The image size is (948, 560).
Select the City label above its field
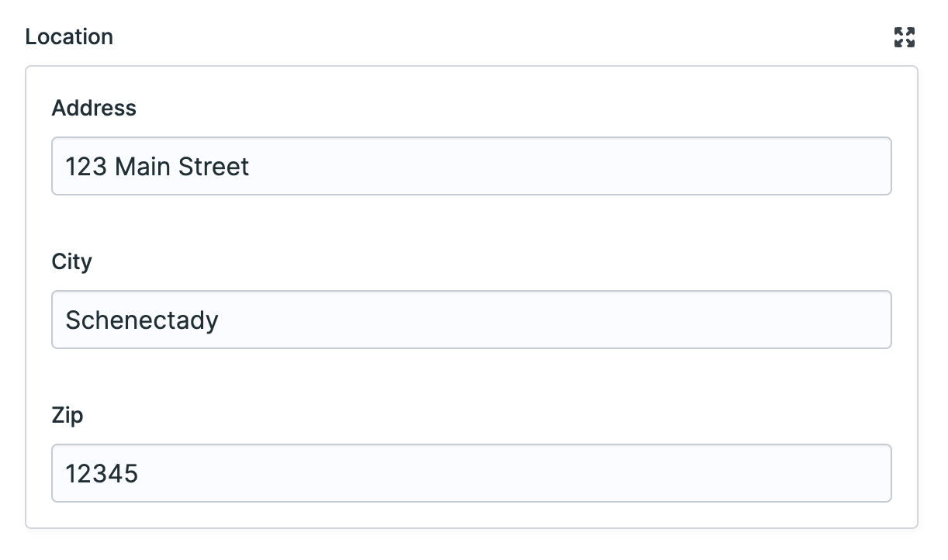71,261
